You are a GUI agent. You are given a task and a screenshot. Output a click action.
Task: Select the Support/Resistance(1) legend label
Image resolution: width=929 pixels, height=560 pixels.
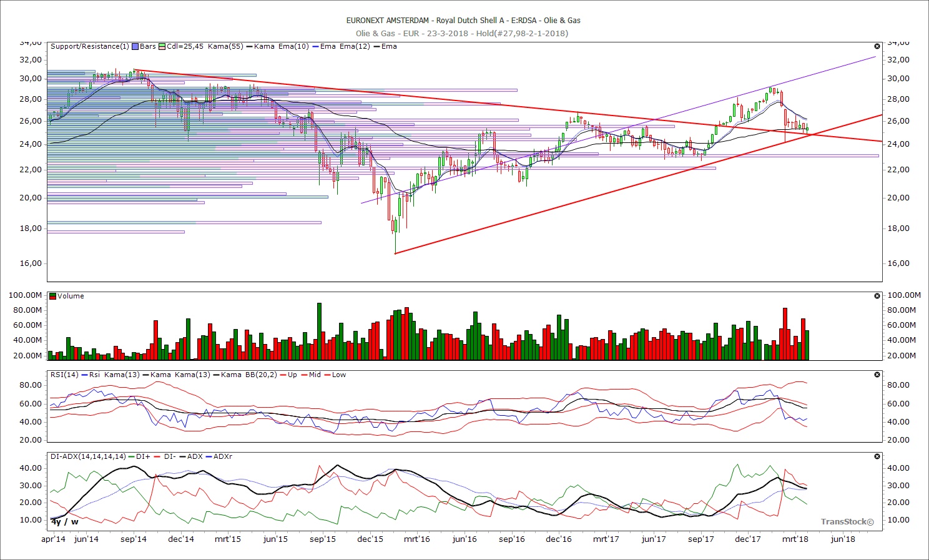90,46
